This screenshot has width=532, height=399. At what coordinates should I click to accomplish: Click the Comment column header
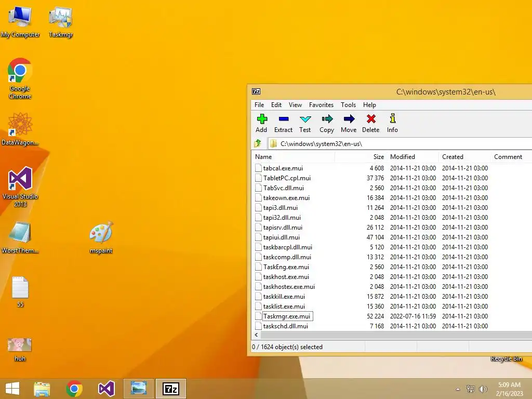tap(511, 157)
